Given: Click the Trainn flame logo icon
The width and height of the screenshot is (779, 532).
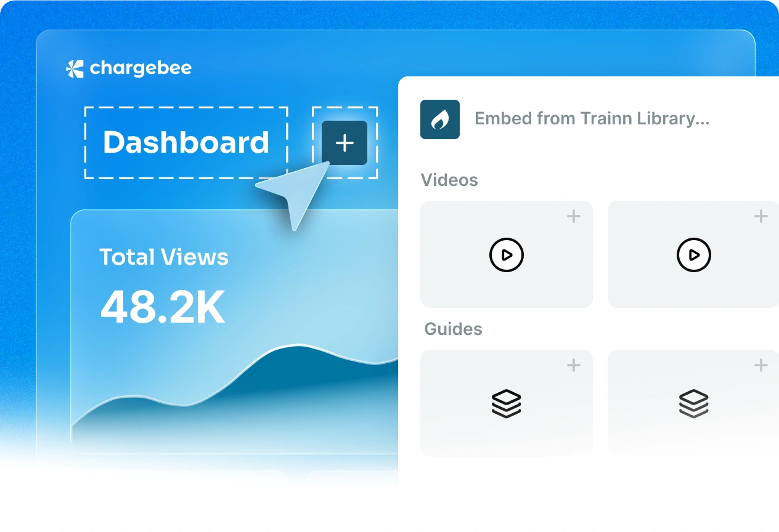Looking at the screenshot, I should tap(439, 119).
